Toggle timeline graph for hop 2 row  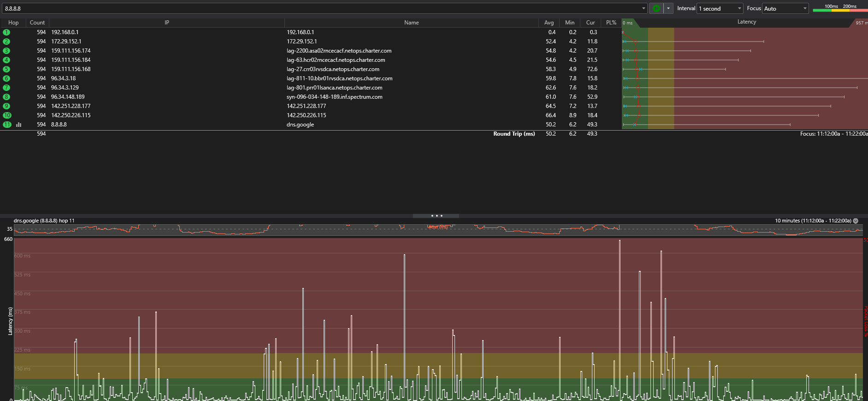click(x=19, y=42)
